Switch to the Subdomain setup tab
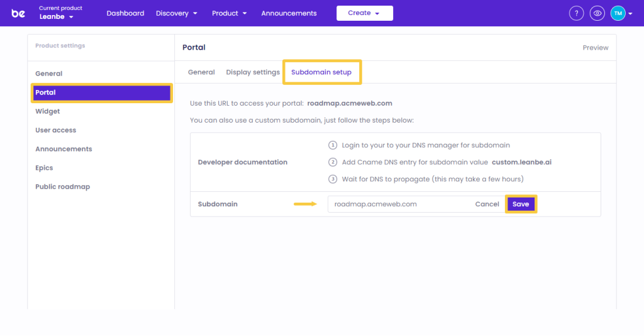The width and height of the screenshot is (644, 336). click(x=321, y=72)
